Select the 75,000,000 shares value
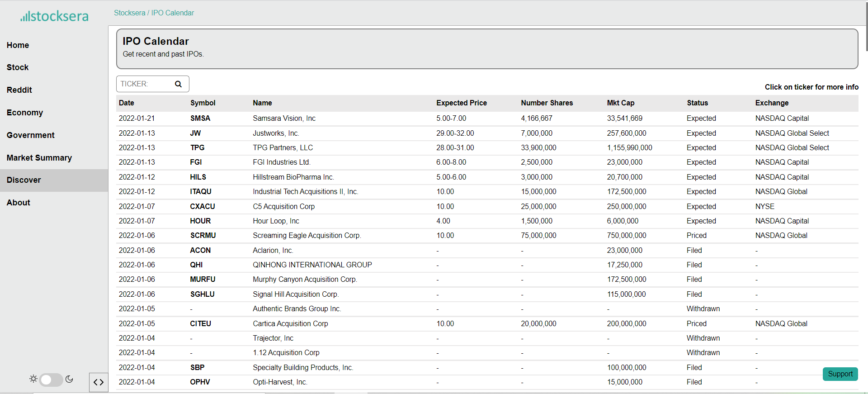This screenshot has width=868, height=394. (x=538, y=236)
